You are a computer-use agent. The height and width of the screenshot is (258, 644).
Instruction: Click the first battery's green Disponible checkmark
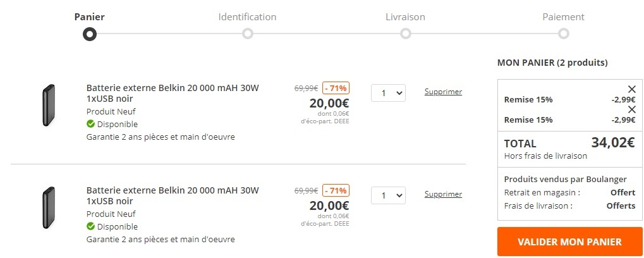point(90,124)
